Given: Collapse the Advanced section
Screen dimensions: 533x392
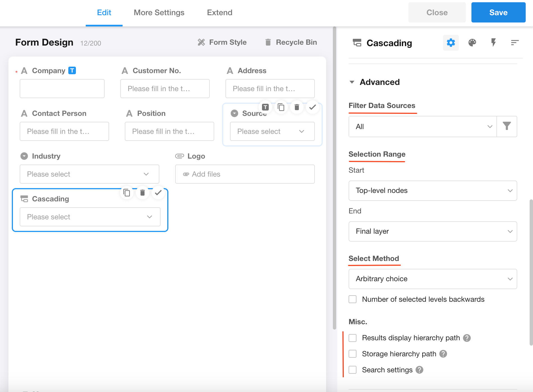Looking at the screenshot, I should [352, 82].
